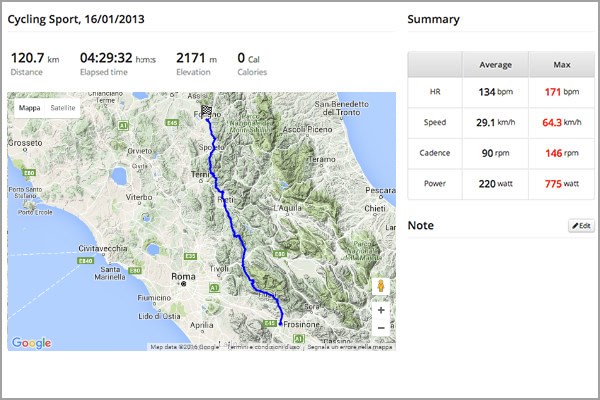Select the Average column header

point(496,65)
